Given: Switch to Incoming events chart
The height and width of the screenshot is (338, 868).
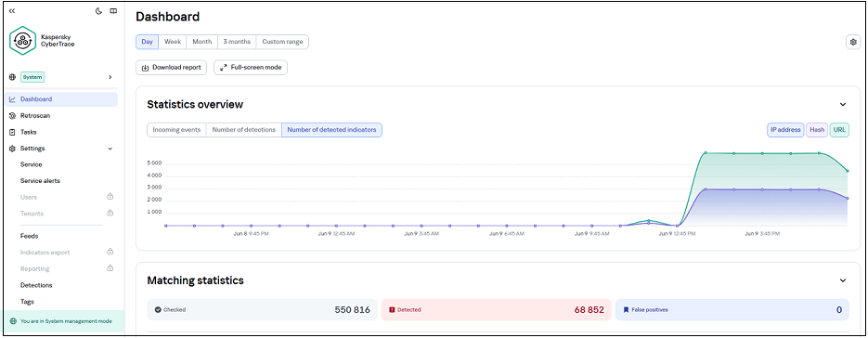Looking at the screenshot, I should pos(176,130).
